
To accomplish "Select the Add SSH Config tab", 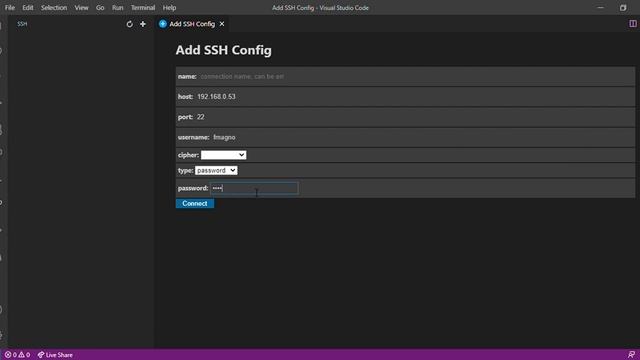I will 192,24.
